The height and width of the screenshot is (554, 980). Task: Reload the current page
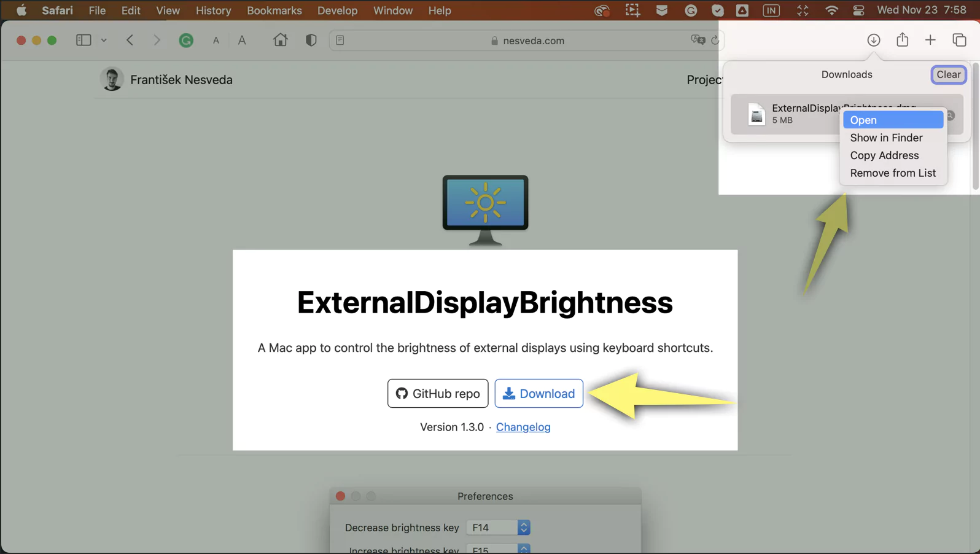pos(715,41)
